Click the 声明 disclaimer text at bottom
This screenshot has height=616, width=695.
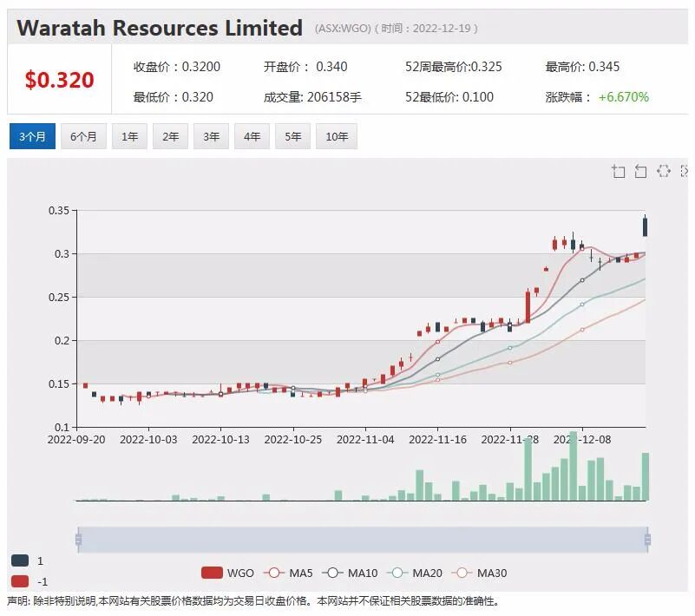coord(253,601)
